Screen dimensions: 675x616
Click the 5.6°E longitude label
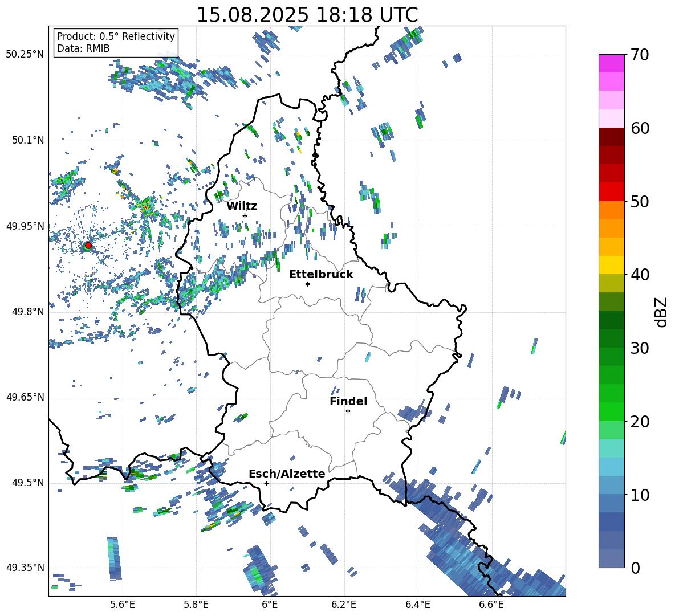pos(123,605)
